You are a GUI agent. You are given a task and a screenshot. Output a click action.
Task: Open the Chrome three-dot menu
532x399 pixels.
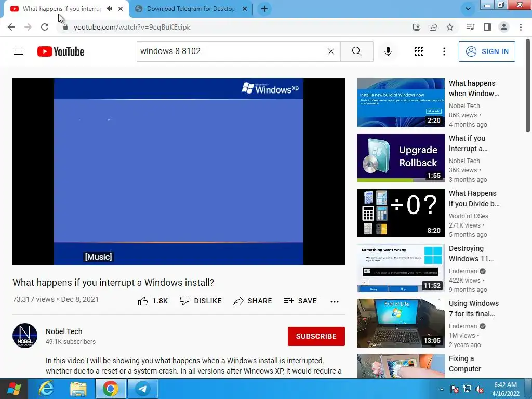(x=521, y=27)
